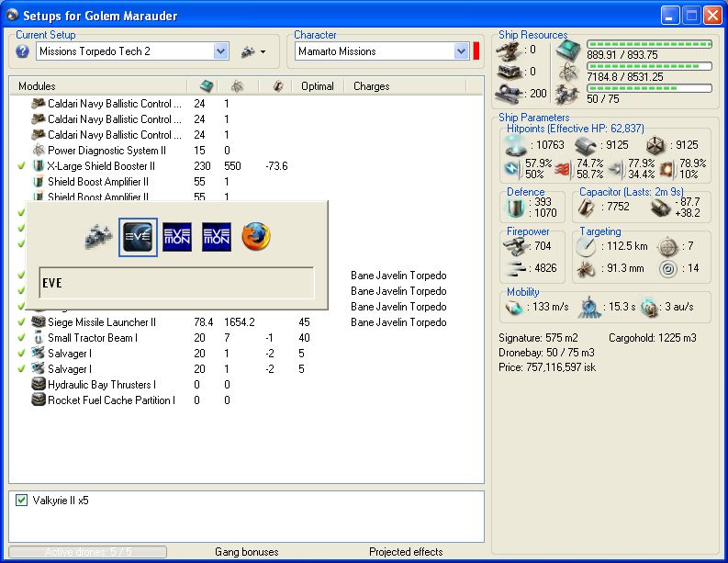
Task: Expand the Current Setup combo box arrow
Action: [221, 51]
